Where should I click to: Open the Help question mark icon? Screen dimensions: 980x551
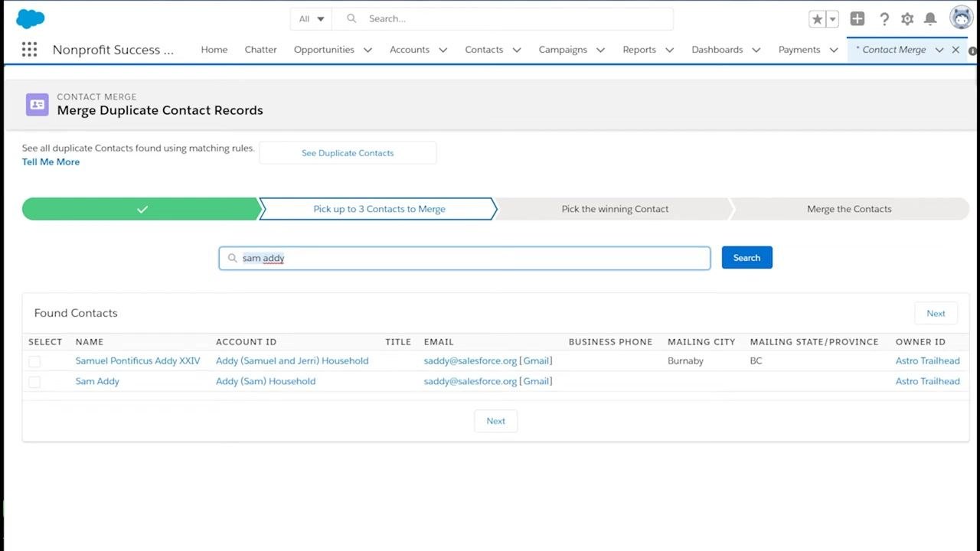pyautogui.click(x=884, y=19)
